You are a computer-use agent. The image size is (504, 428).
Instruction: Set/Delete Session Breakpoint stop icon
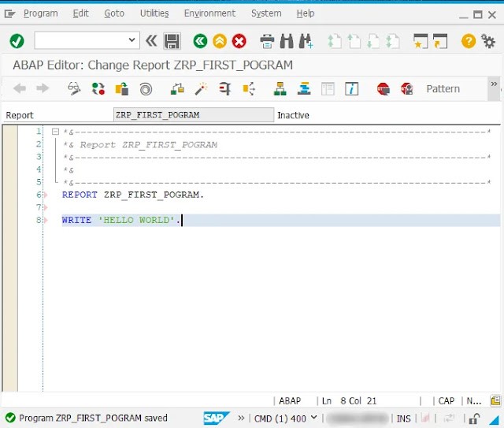(x=384, y=88)
